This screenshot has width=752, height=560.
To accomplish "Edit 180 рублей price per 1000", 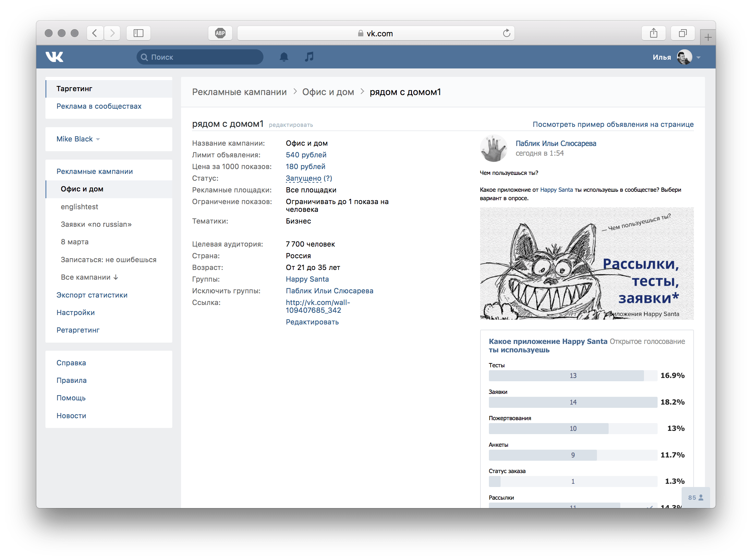I will coord(305,167).
